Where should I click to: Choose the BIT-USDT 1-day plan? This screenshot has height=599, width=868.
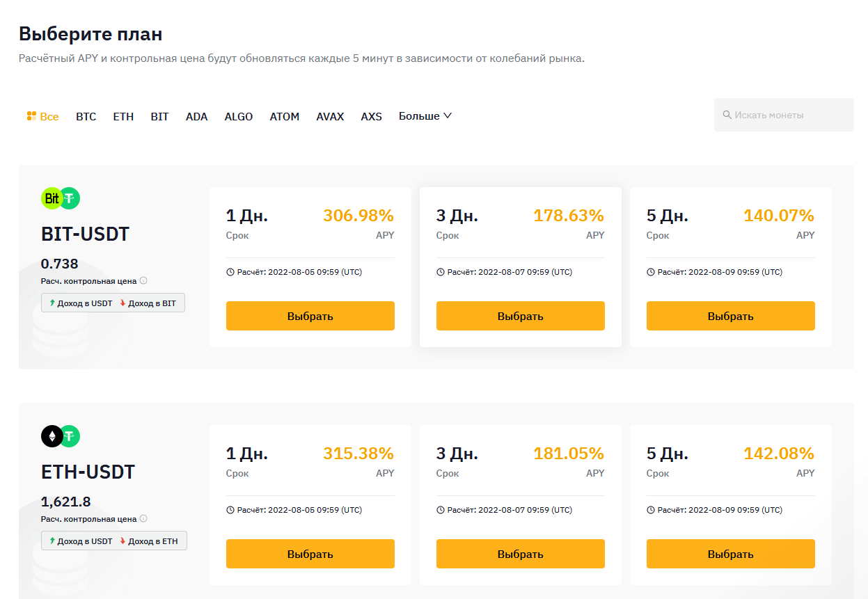tap(310, 316)
